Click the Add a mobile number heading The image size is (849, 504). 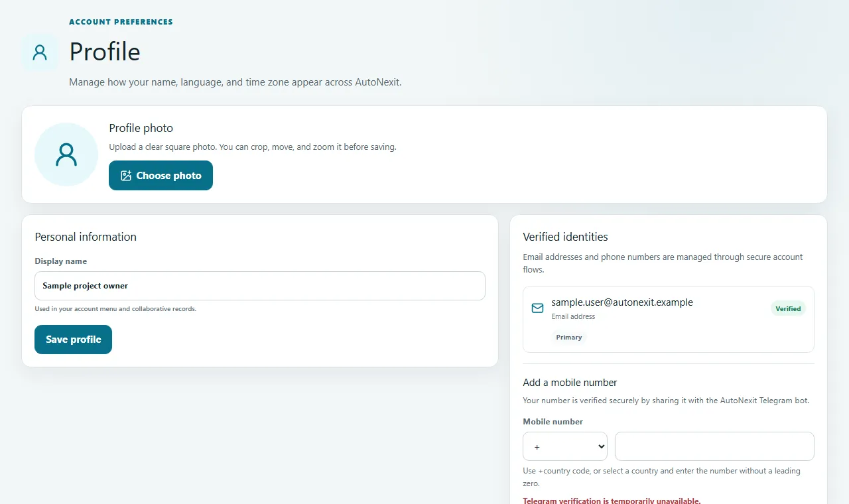[570, 383]
